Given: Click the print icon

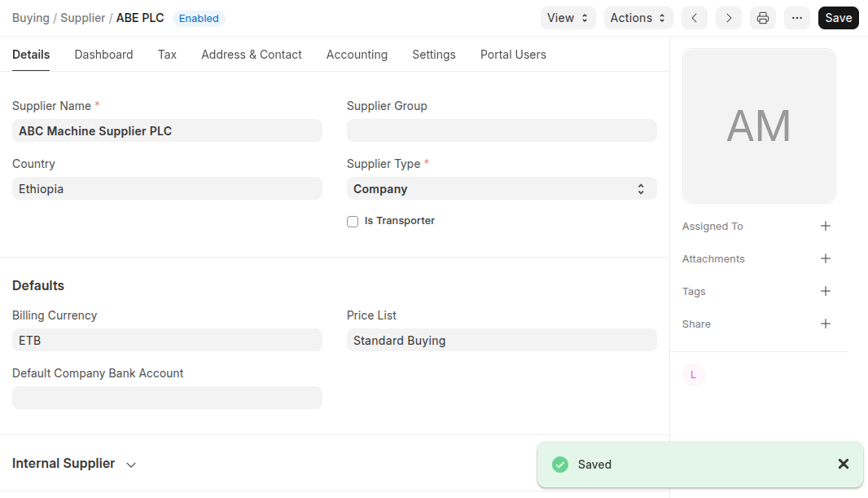Looking at the screenshot, I should point(763,18).
